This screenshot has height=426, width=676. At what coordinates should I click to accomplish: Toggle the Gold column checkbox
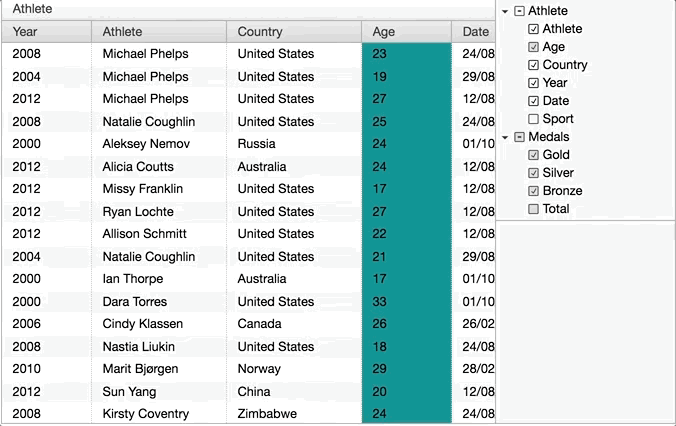pyautogui.click(x=533, y=155)
